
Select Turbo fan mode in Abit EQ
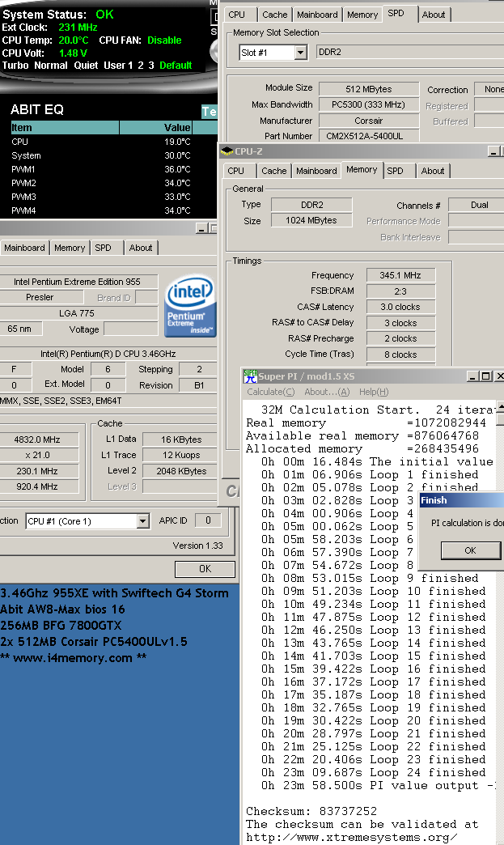(x=15, y=66)
